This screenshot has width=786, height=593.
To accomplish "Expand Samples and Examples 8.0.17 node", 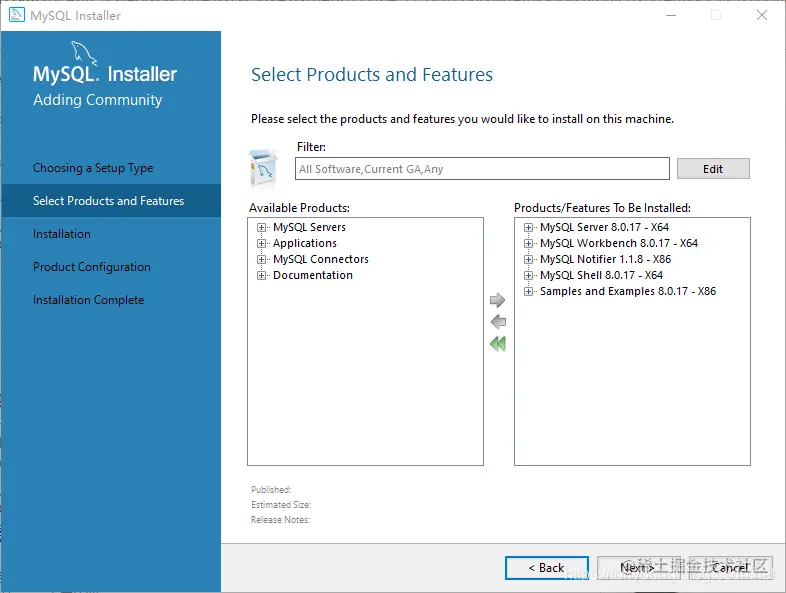I will click(x=528, y=292).
